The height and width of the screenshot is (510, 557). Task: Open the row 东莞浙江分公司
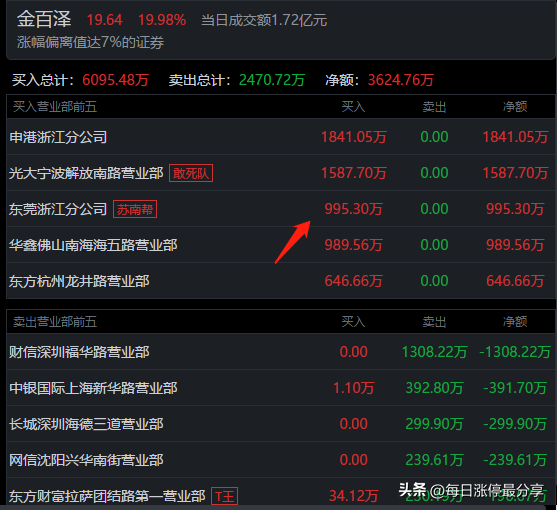tap(281, 209)
